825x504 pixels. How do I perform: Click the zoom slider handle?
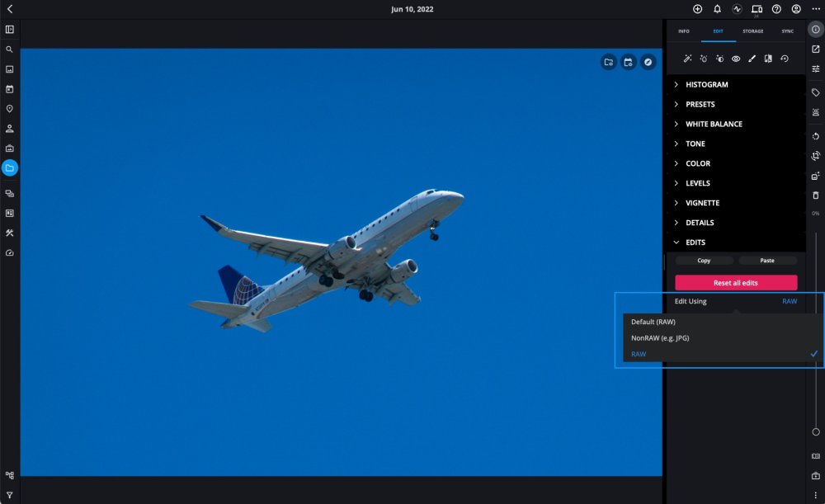pos(816,432)
